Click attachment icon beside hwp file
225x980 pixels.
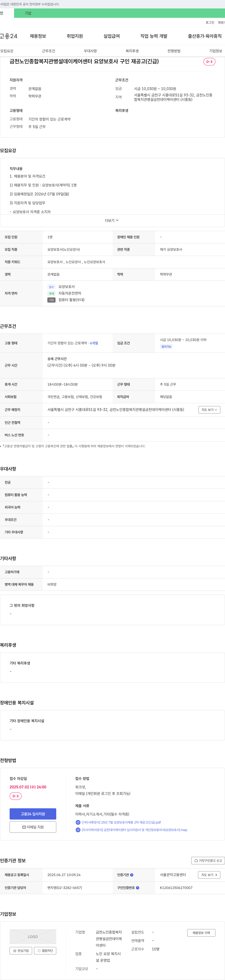78,830
